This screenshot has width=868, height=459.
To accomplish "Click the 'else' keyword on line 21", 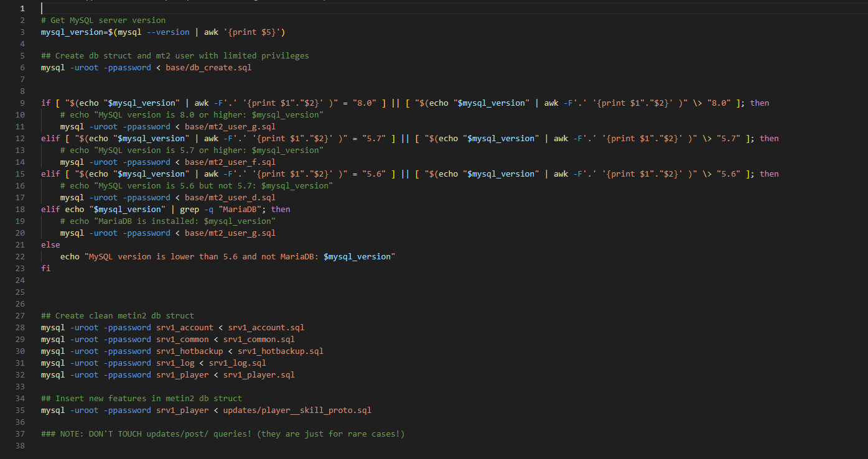I will point(50,245).
